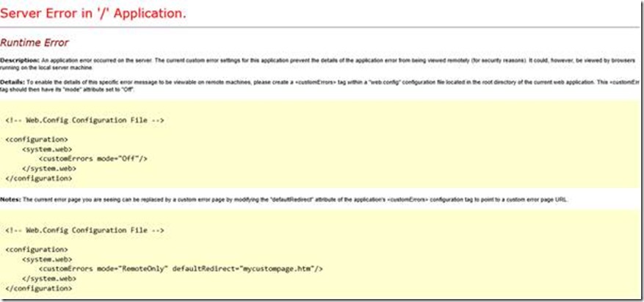Click the opening <configuration> tag in the second code block

pyautogui.click(x=37, y=249)
